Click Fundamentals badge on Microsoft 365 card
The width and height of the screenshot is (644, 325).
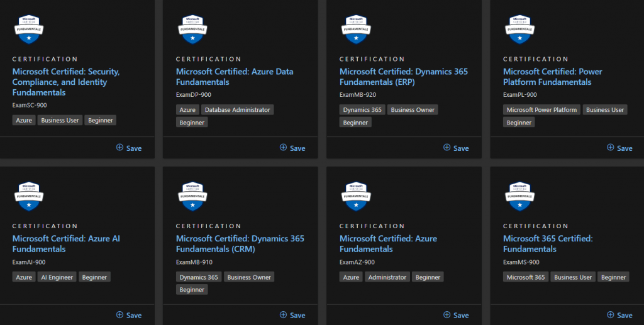[x=519, y=196]
